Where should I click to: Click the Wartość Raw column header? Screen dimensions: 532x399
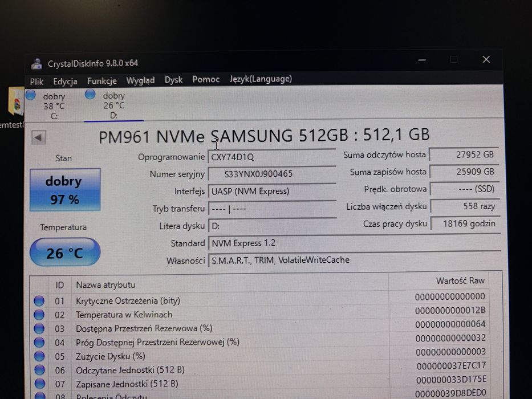438,280
